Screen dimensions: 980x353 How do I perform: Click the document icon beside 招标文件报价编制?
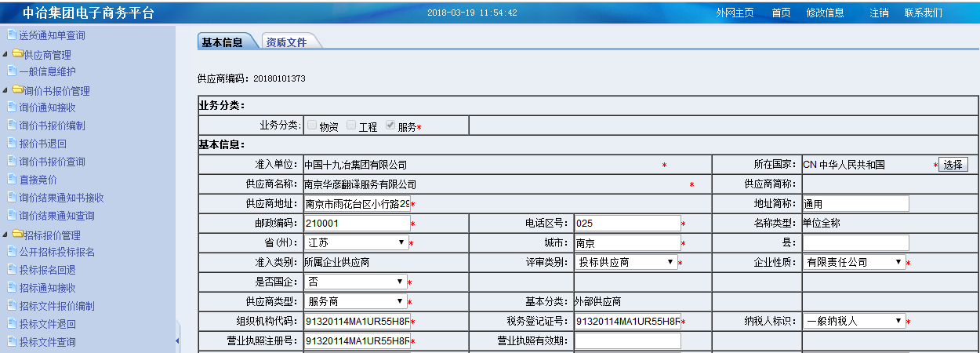12,305
